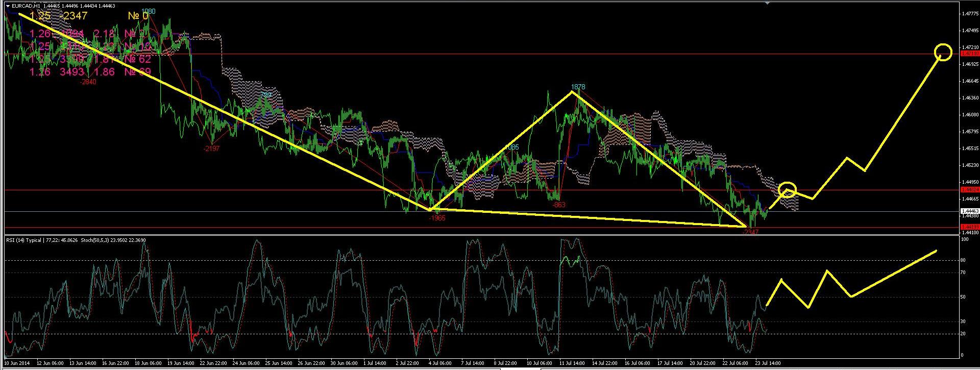Click the -2347 swing low label

pos(750,232)
